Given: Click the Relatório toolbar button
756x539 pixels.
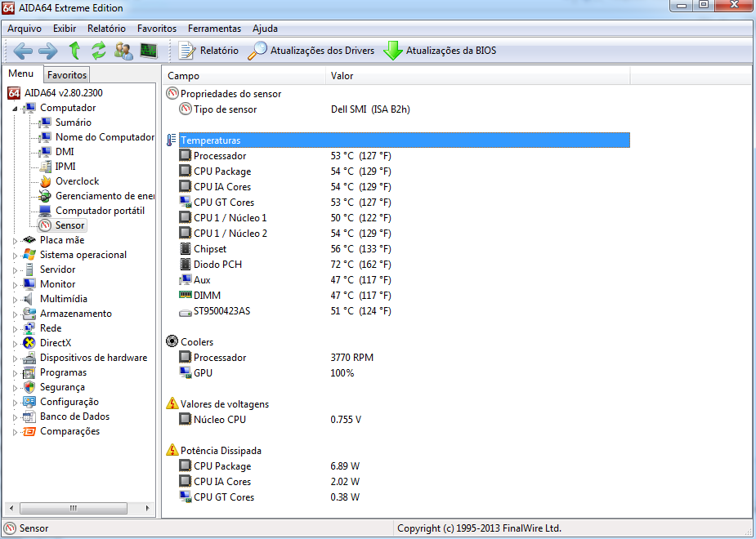Looking at the screenshot, I should click(208, 51).
